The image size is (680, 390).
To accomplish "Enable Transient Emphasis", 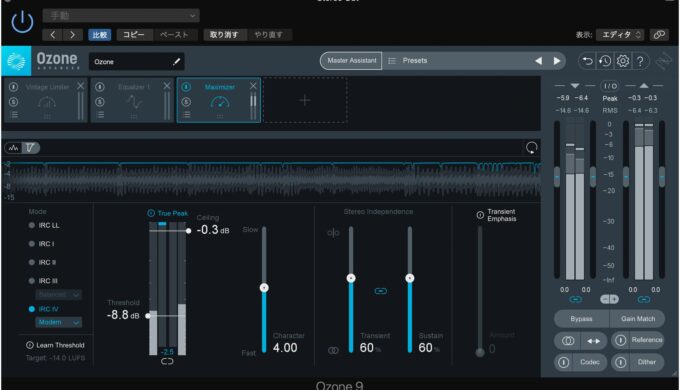I will point(480,215).
